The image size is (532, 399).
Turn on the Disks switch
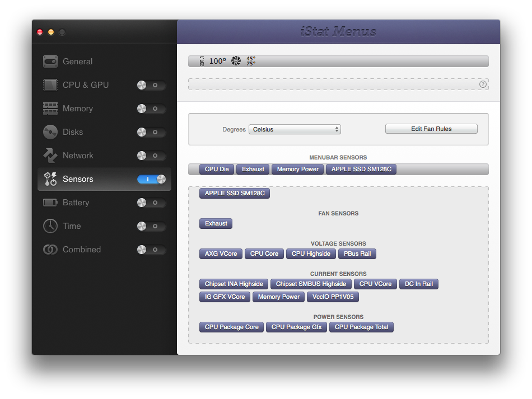151,132
